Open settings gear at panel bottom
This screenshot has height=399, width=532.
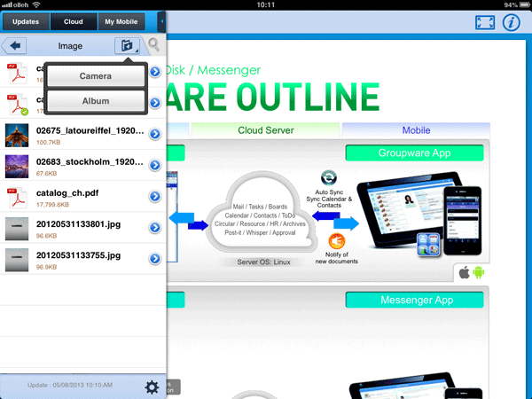coord(152,387)
